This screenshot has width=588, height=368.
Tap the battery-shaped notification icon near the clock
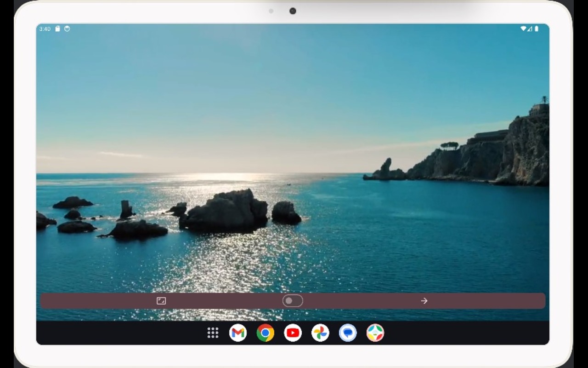57,29
